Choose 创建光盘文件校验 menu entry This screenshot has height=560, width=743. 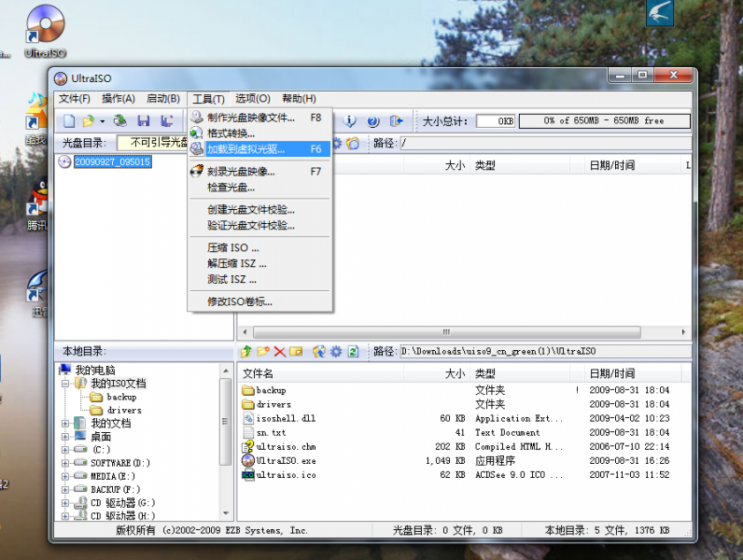pyautogui.click(x=259, y=210)
